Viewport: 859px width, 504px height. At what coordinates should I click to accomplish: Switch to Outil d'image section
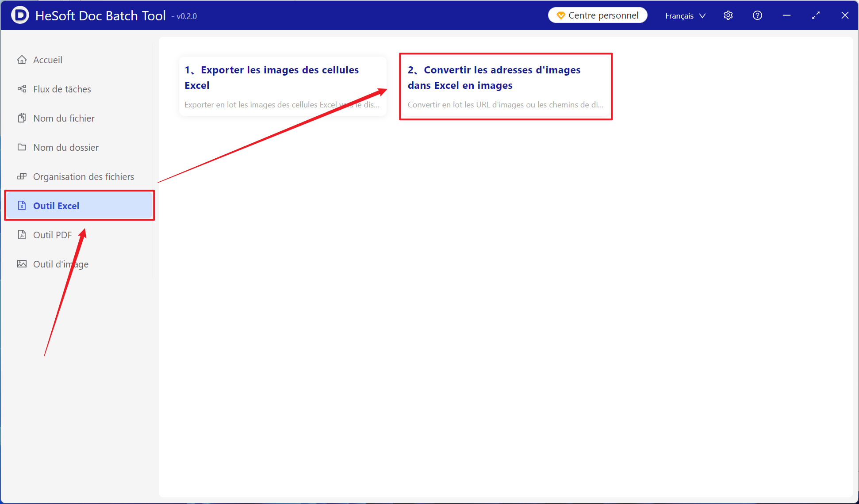(79, 264)
